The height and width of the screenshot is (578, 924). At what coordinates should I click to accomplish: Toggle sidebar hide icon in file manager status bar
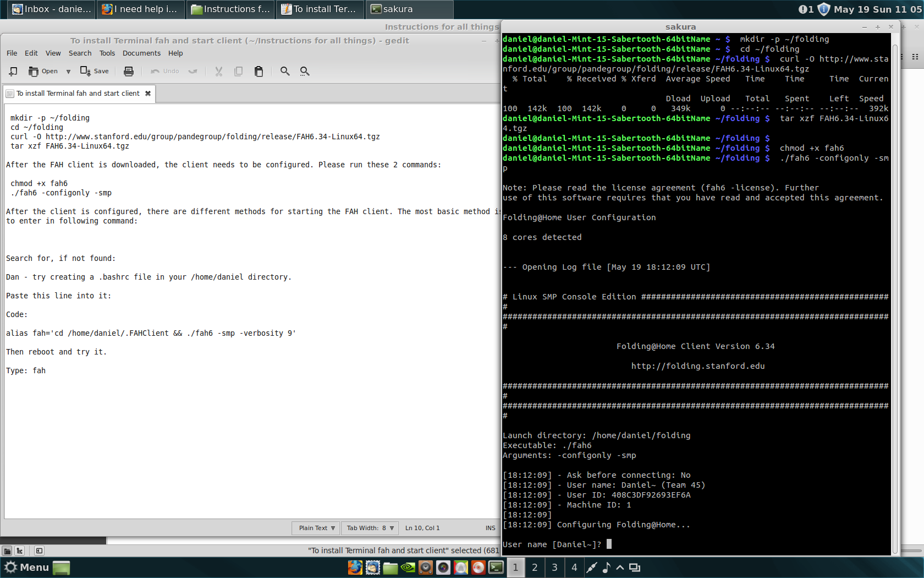coord(39,551)
